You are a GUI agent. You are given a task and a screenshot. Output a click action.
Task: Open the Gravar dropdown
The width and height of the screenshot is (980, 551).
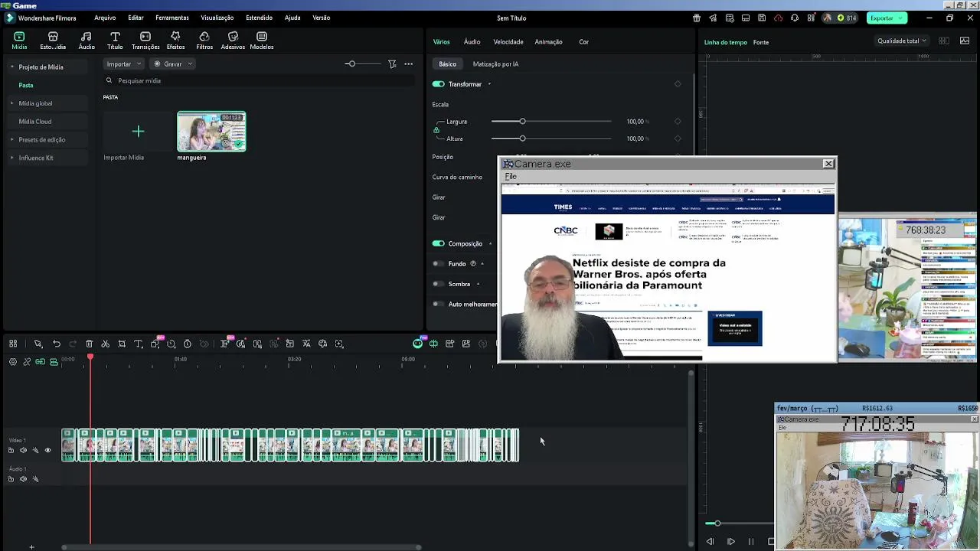click(x=172, y=64)
